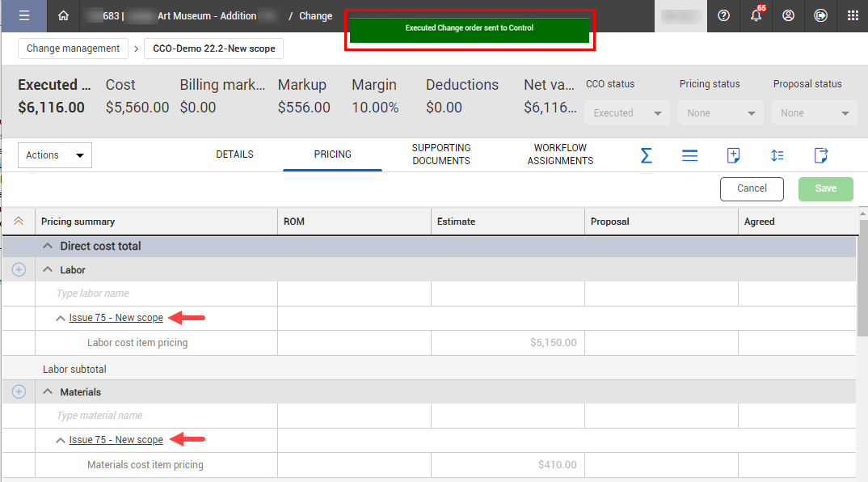Open the apps grid launcher
The height and width of the screenshot is (482, 868).
853,16
